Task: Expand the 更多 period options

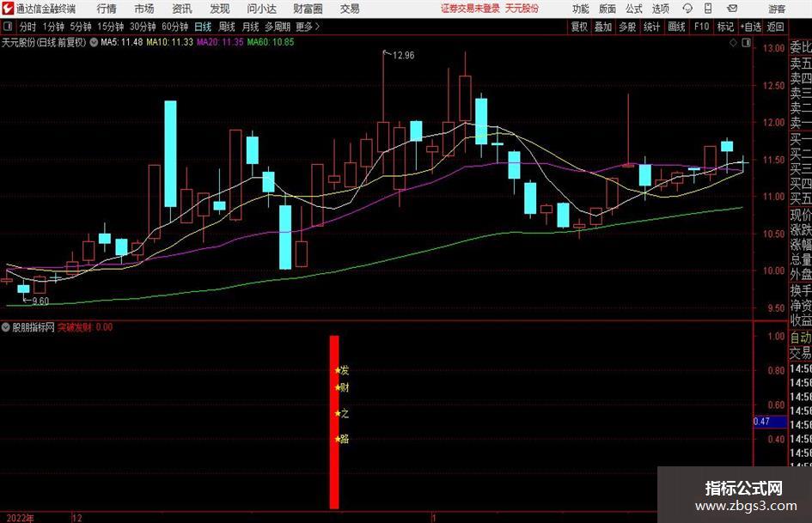Action: coord(308,27)
